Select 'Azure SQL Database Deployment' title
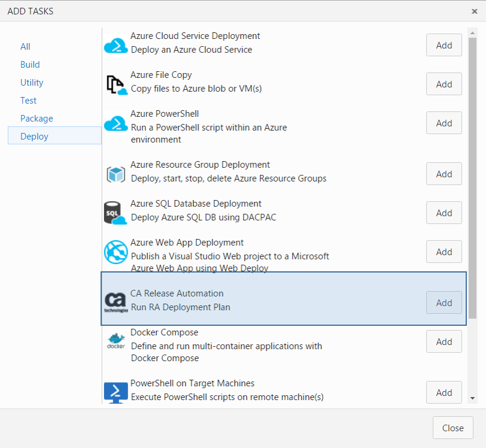The height and width of the screenshot is (448, 486). [196, 204]
